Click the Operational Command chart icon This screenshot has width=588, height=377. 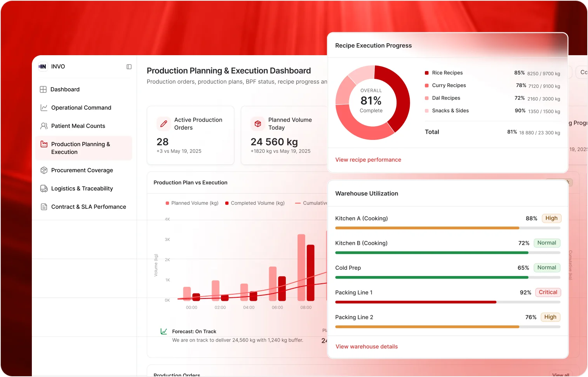coord(44,108)
